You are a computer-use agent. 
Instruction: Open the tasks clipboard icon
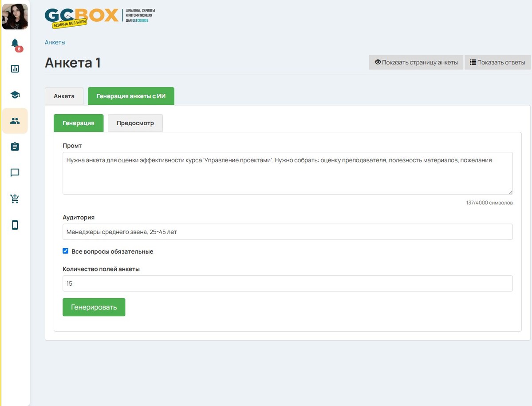coord(15,147)
